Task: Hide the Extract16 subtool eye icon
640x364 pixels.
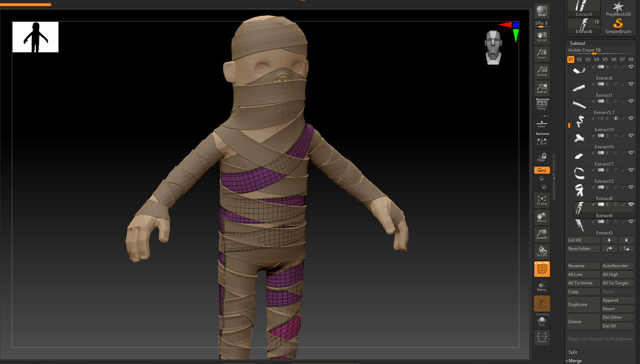Action: point(631,135)
